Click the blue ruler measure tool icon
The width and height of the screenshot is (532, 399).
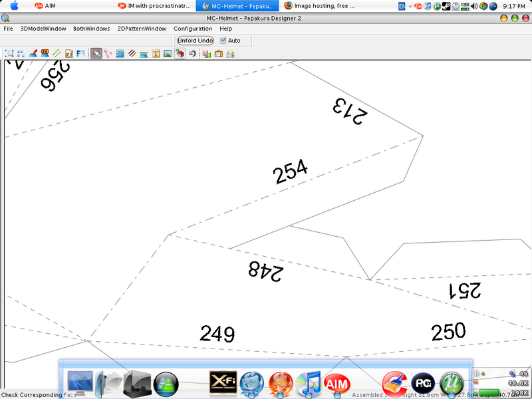[x=120, y=53]
